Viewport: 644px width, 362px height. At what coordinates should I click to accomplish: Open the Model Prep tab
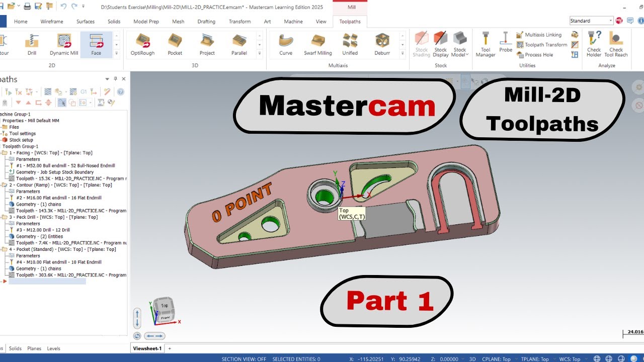(146, 22)
